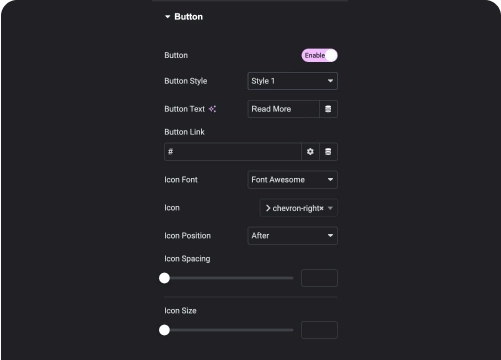Image resolution: width=501 pixels, height=360 pixels.
Task: Click the Icon Size value box
Action: 319,330
